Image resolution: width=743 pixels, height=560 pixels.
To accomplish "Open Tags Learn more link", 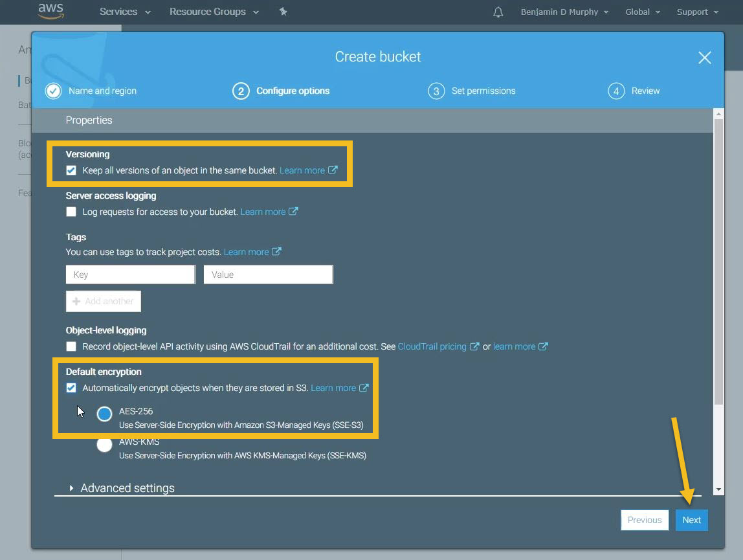I will 247,252.
